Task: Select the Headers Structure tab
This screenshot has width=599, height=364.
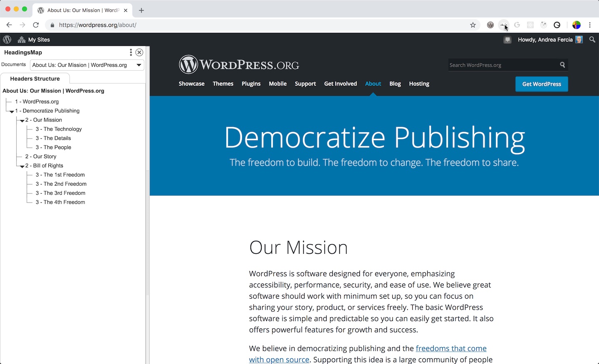Action: tap(35, 79)
